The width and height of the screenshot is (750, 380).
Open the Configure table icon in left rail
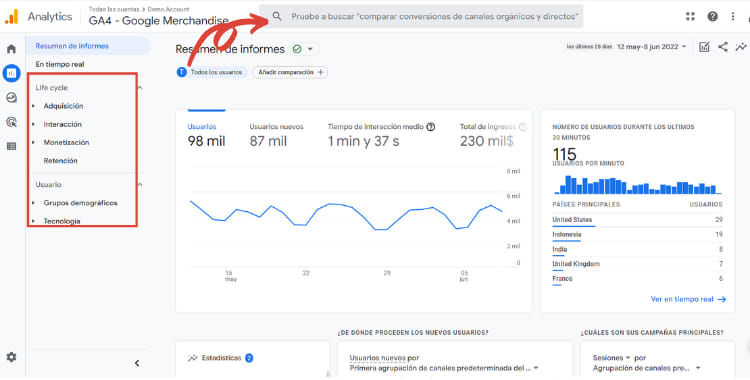(x=11, y=146)
